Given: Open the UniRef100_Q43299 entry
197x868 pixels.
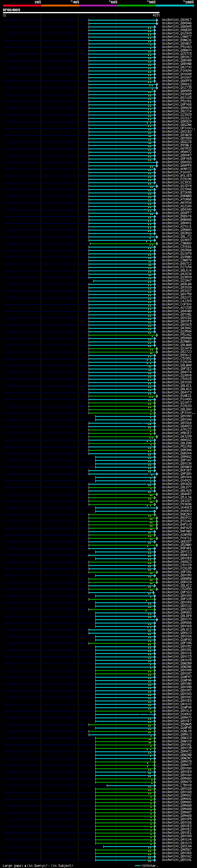Looking at the screenshot, I should (177, 436).
